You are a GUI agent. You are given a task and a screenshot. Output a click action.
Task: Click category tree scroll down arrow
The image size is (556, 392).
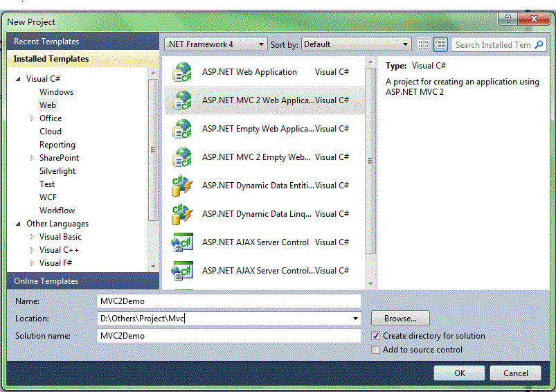(x=153, y=266)
